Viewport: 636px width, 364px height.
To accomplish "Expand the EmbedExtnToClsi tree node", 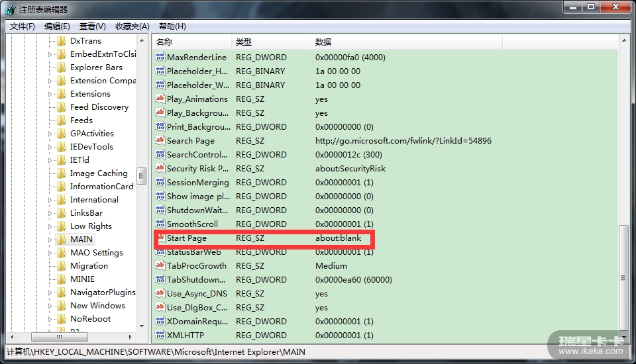I will click(x=50, y=54).
